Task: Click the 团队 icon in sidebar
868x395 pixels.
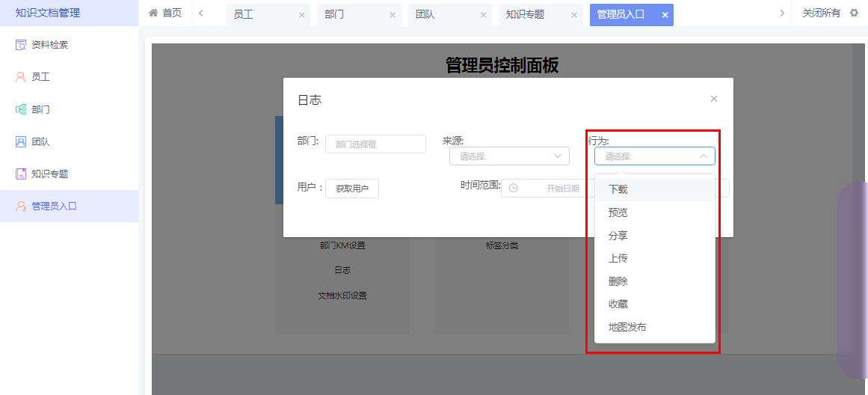Action: [21, 141]
